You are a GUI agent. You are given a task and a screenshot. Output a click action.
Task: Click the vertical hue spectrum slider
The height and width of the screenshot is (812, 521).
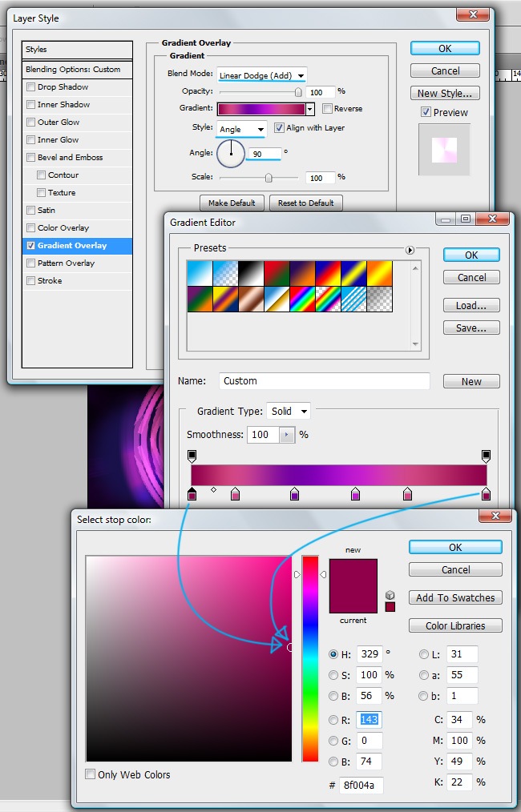coord(310,659)
